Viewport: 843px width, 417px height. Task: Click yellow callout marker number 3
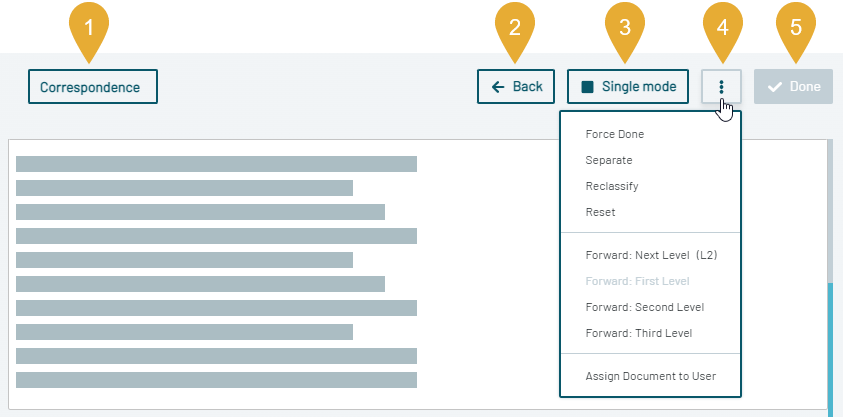tap(625, 27)
